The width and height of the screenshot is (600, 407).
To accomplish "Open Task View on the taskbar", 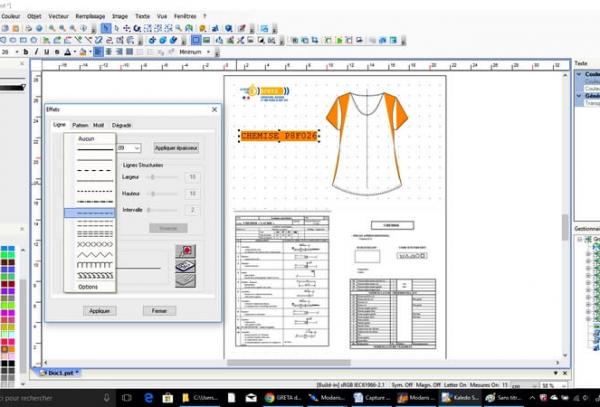I will click(x=127, y=398).
